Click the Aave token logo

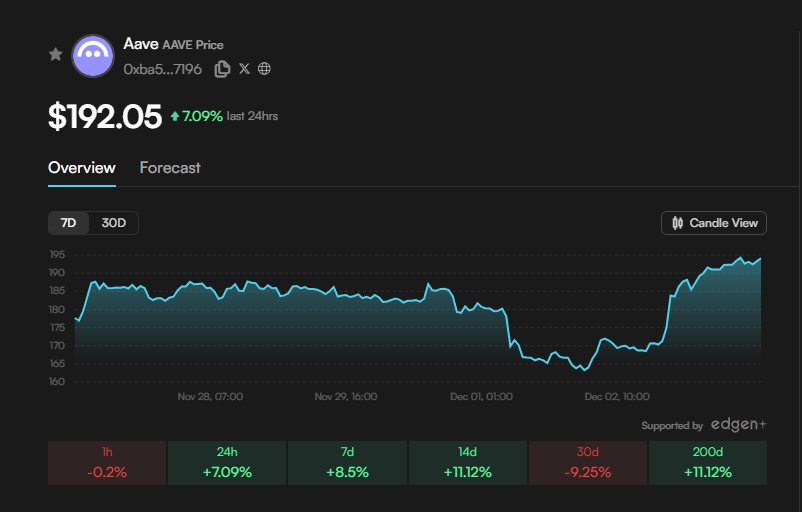93,56
